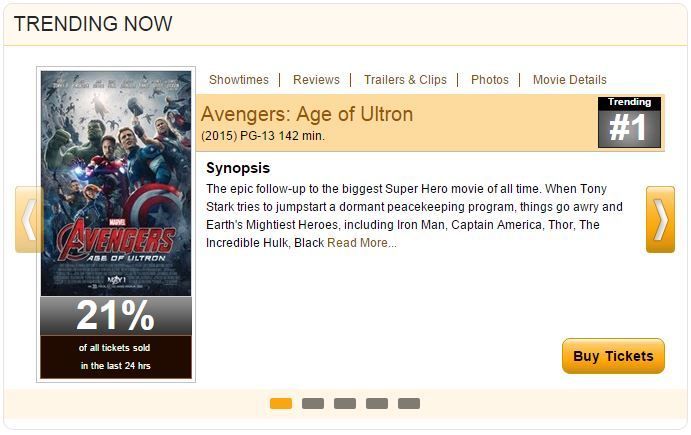691x435 pixels.
Task: Expand synopsis with Read More link
Action: pos(362,243)
